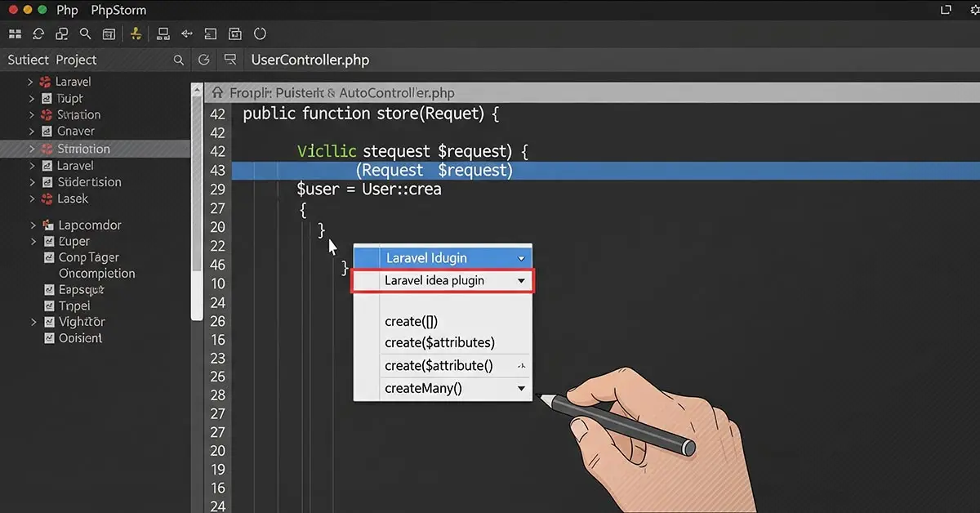Screen dimensions: 980x513
Task: Click the arrow next to createMany()
Action: click(x=521, y=389)
